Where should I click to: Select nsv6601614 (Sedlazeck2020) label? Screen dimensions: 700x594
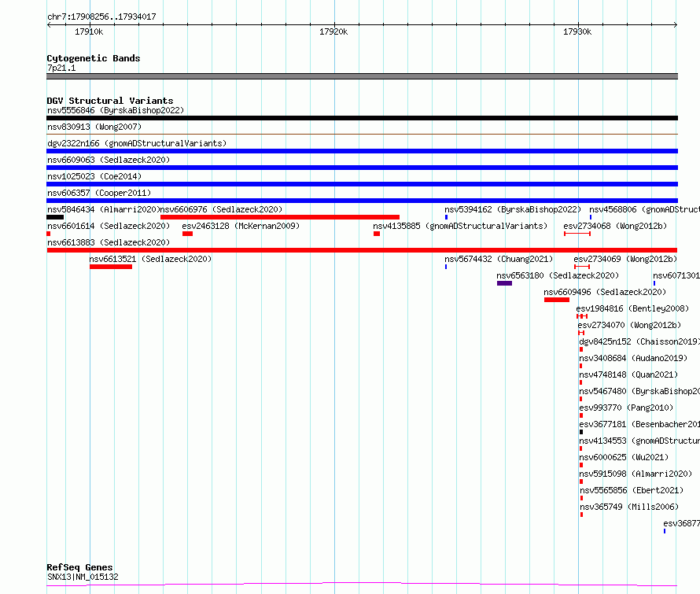109,226
